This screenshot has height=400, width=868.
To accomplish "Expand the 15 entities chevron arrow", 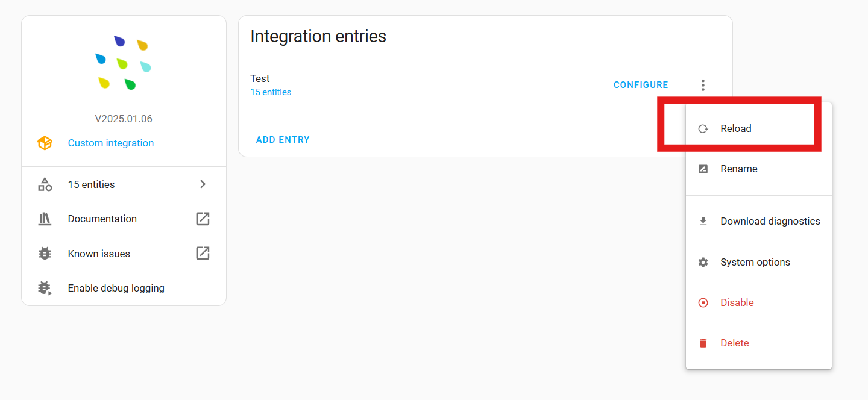I will tap(203, 184).
